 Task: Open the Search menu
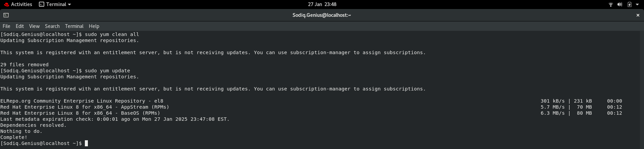(52, 26)
